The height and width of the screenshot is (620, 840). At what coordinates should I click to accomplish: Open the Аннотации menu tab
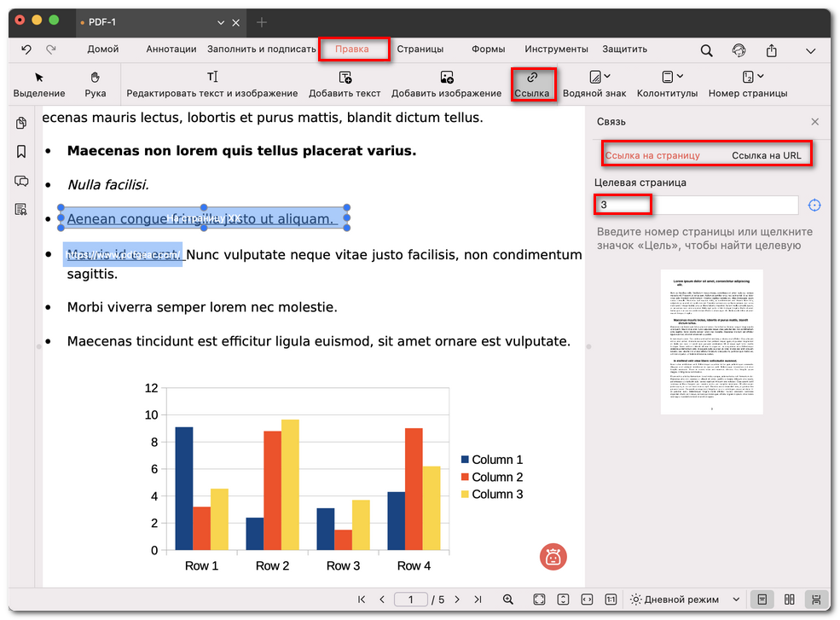(171, 49)
